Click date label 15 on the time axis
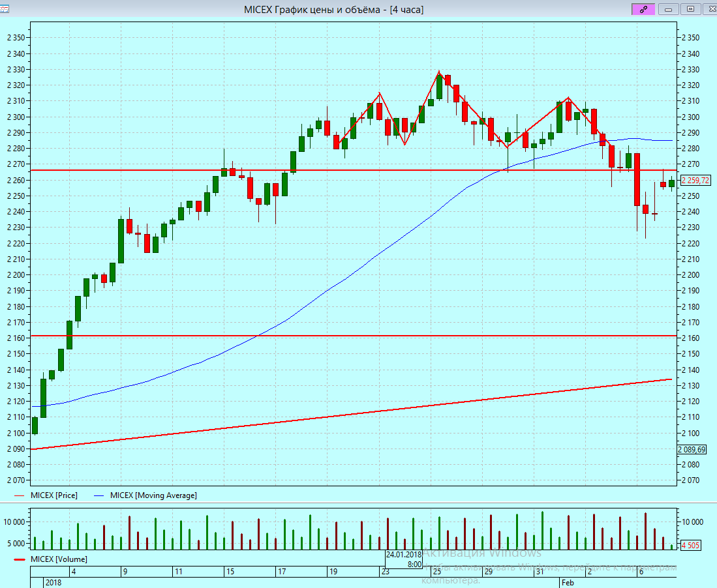Viewport: 717px width, 588px height. tap(230, 572)
